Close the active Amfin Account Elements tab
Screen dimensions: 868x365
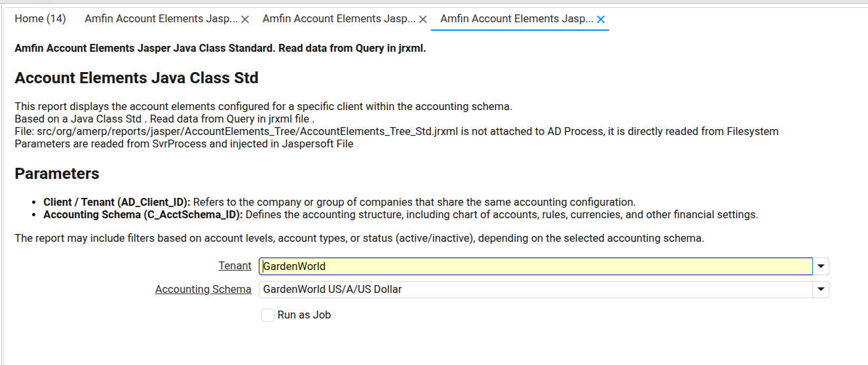pos(601,20)
